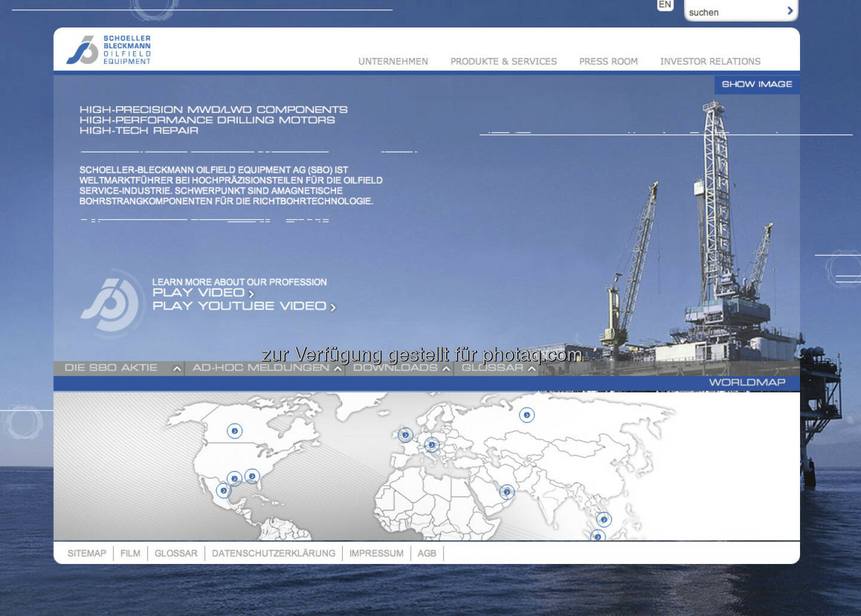Click the Middle East map marker
861x616 pixels.
(507, 492)
